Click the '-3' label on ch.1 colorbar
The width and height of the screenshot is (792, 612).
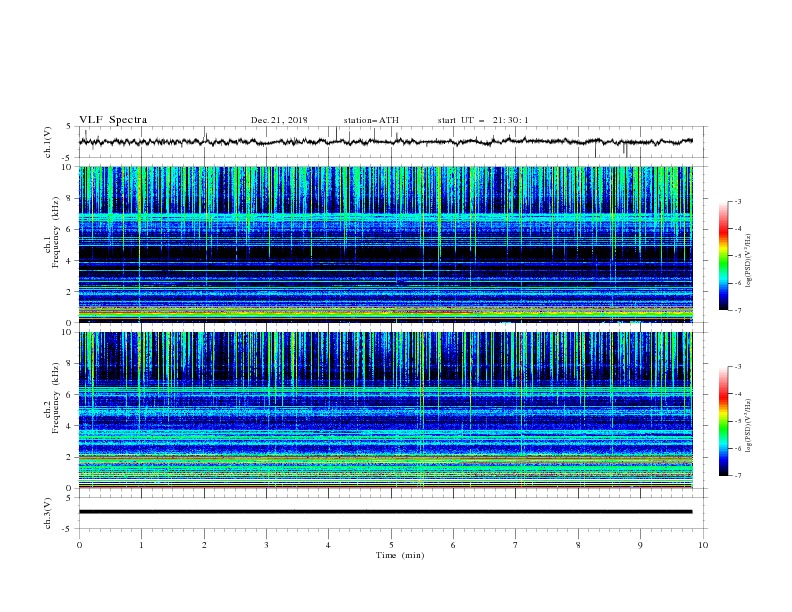pos(737,201)
